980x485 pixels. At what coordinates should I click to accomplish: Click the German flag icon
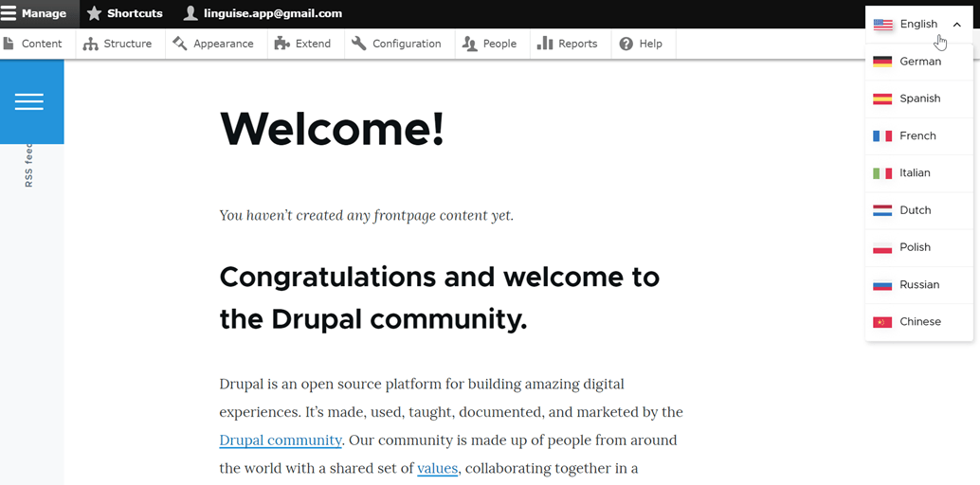(882, 62)
